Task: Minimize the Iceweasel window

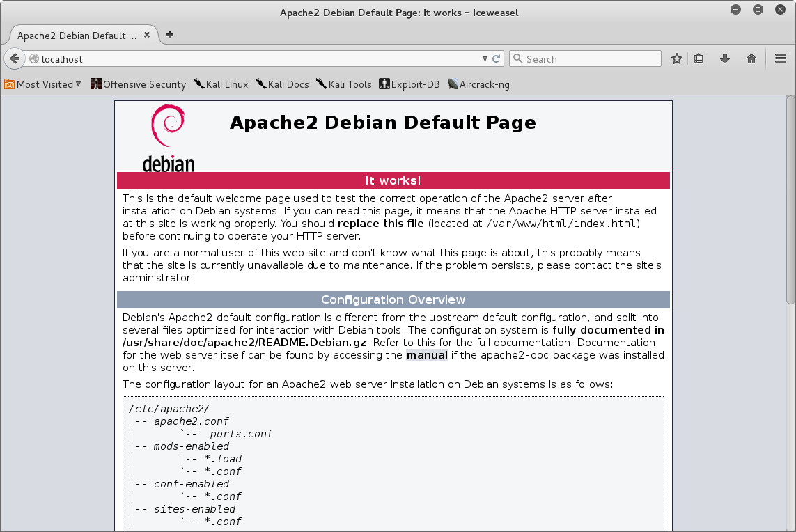Action: [x=735, y=10]
